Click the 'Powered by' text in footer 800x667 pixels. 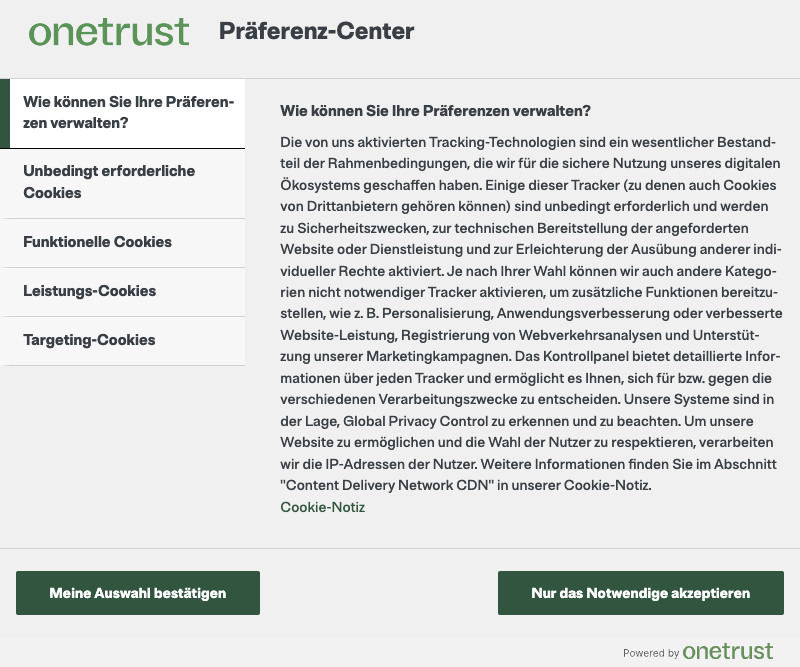tap(651, 653)
